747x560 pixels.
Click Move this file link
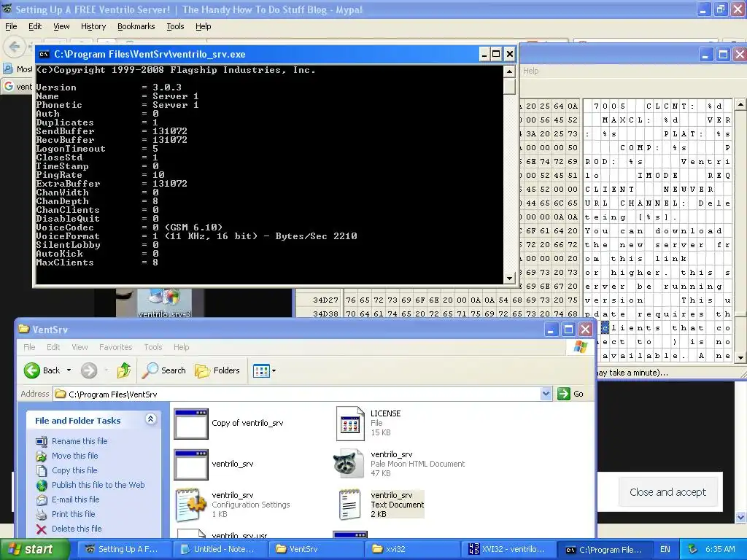pyautogui.click(x=75, y=456)
